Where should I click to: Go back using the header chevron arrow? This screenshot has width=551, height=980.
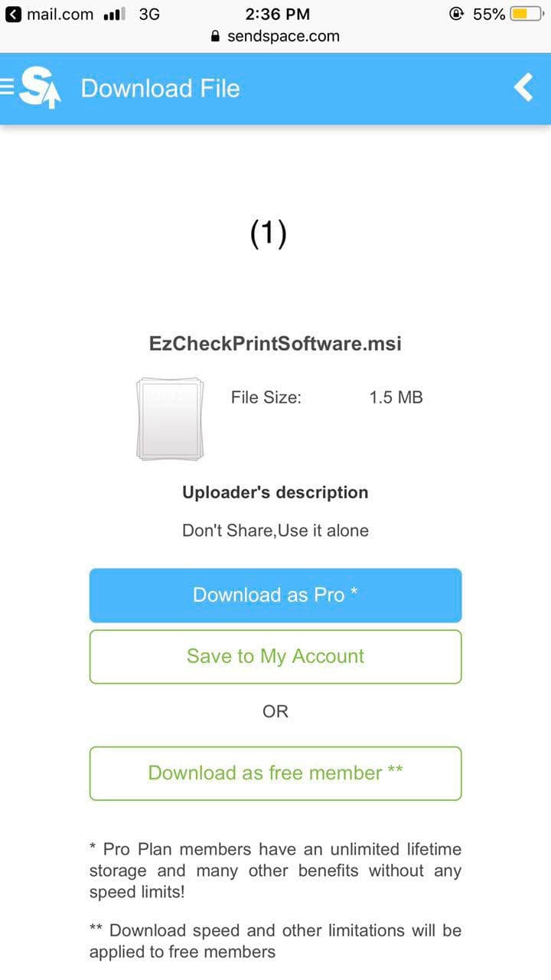[523, 88]
